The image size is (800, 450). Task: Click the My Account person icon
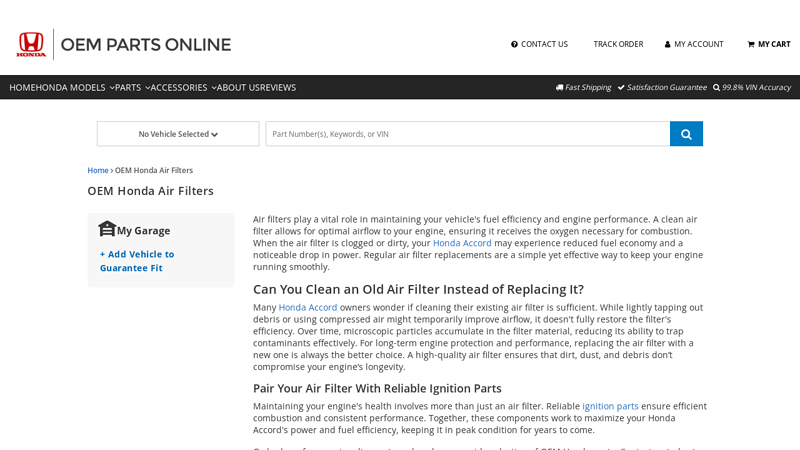(x=667, y=44)
